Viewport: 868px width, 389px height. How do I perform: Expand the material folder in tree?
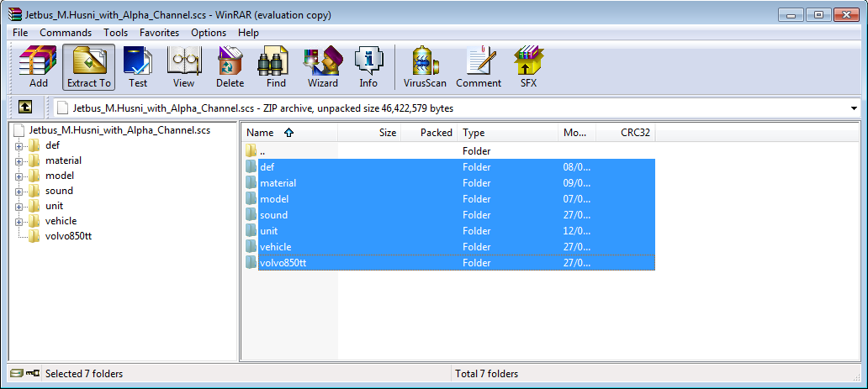[19, 161]
